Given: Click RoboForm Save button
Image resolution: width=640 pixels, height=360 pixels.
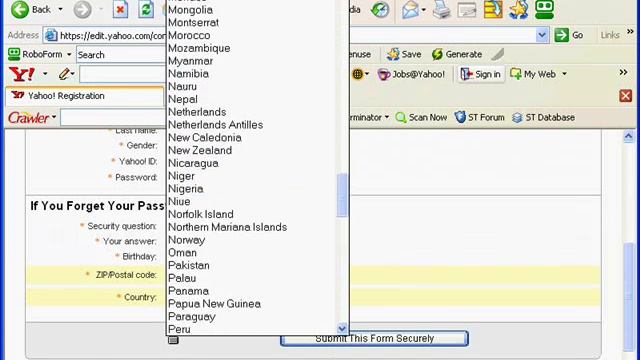Looking at the screenshot, I should [x=404, y=54].
